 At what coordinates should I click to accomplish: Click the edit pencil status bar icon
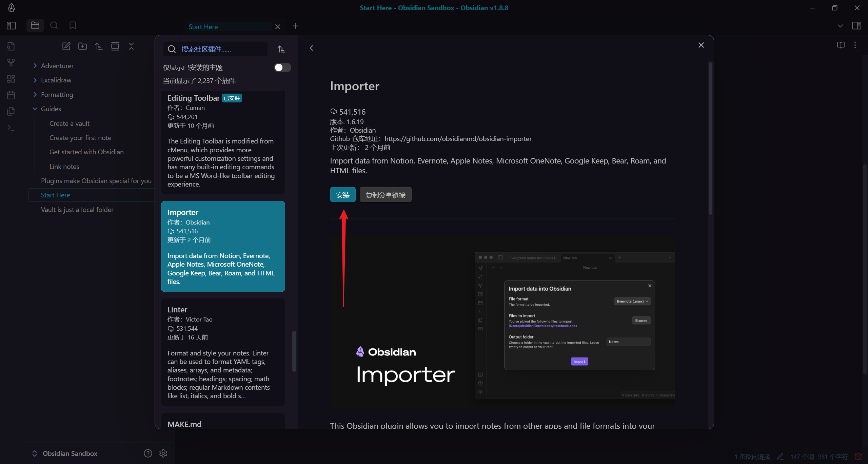point(780,457)
